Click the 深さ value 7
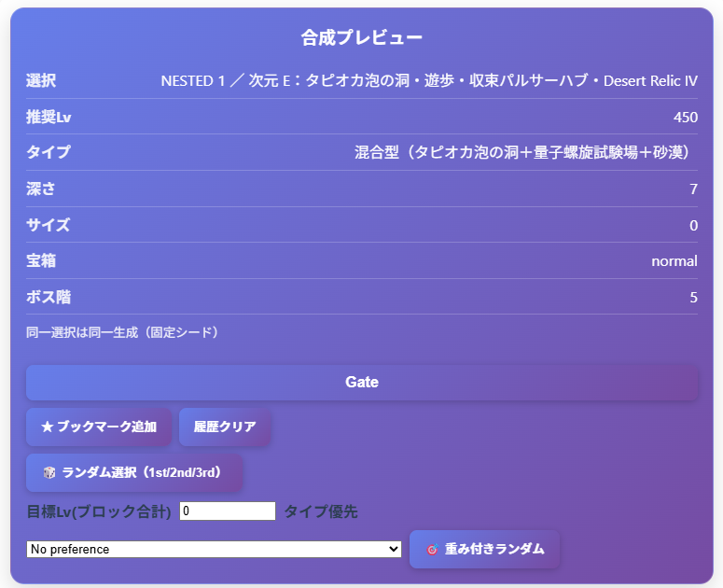Viewport: 723px width, 588px height. coord(693,189)
